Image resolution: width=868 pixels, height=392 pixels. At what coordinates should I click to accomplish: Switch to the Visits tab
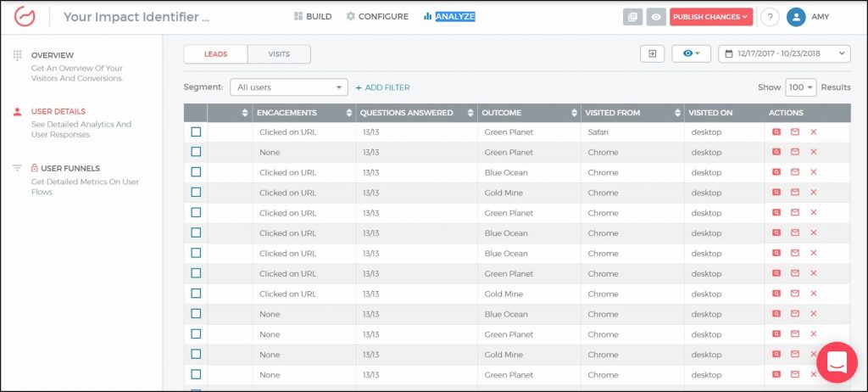coord(279,54)
